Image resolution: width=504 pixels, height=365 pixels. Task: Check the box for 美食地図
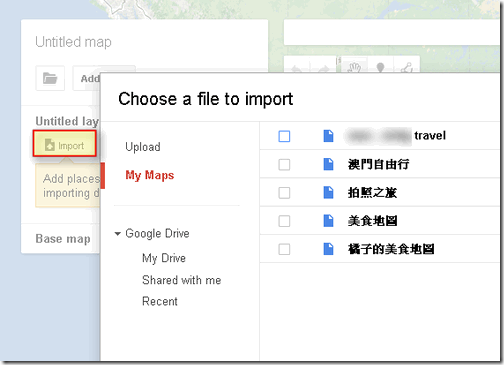click(x=284, y=221)
